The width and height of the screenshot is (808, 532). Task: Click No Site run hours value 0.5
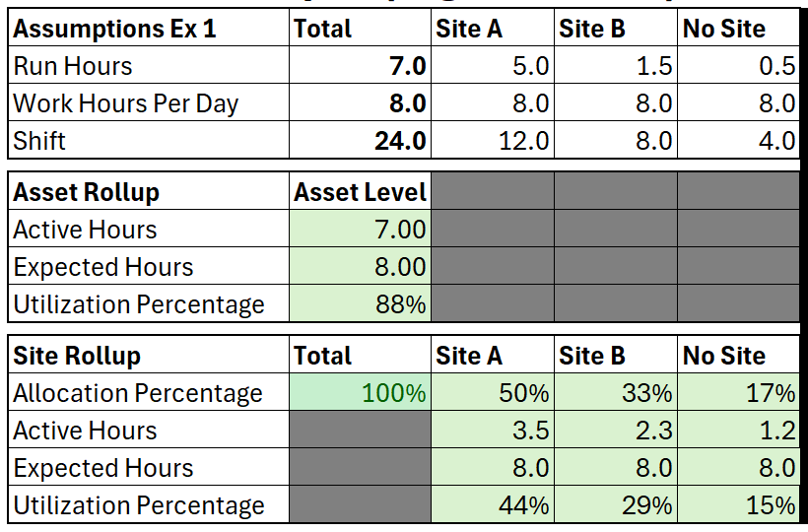pos(738,65)
